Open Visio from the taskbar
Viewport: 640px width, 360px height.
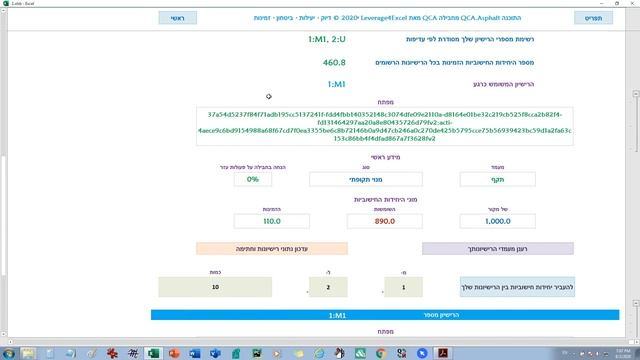tap(216, 353)
